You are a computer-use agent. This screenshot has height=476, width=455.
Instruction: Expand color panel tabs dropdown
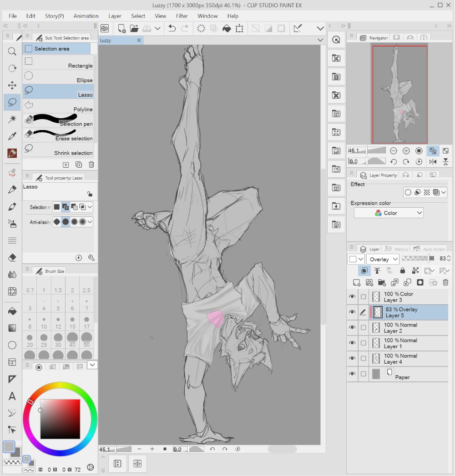pyautogui.click(x=92, y=365)
